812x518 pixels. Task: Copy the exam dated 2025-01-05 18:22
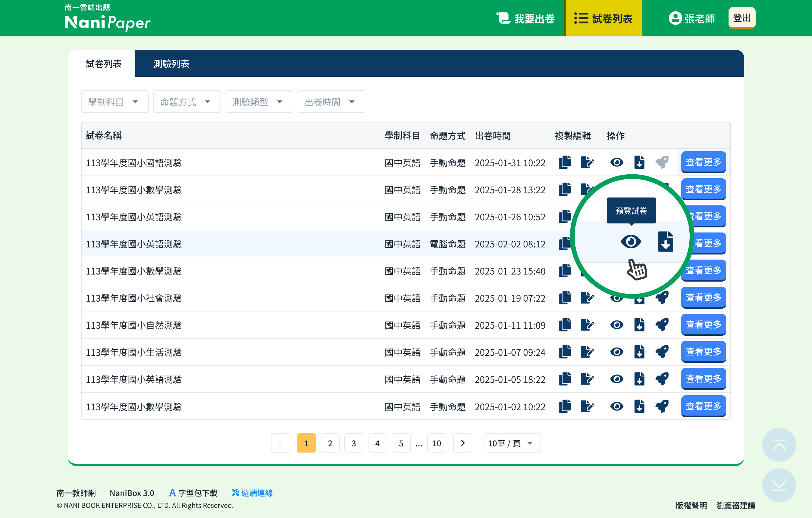[x=565, y=379]
